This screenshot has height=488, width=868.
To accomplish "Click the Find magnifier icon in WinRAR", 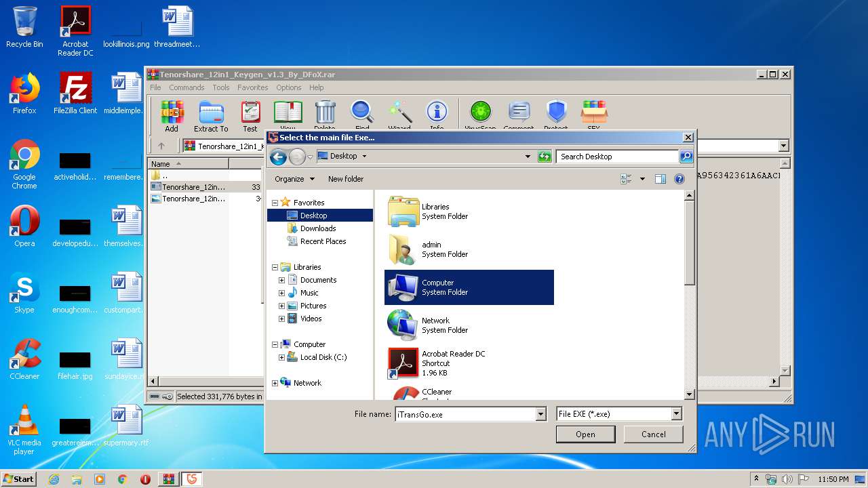I will point(362,116).
